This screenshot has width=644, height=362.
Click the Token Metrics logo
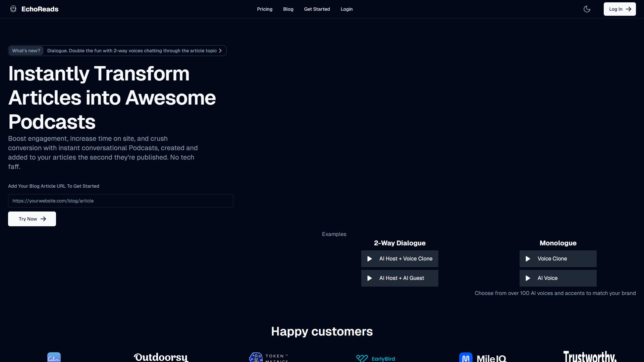pyautogui.click(x=269, y=357)
